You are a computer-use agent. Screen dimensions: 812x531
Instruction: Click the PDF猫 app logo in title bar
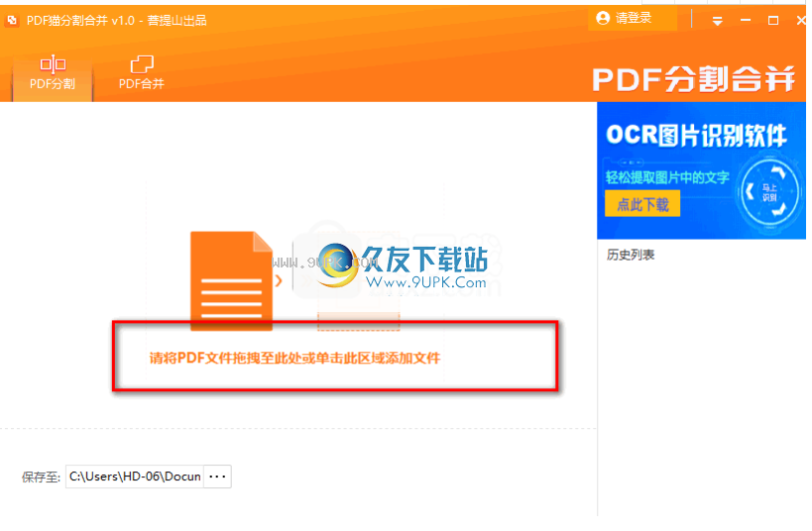(12, 21)
